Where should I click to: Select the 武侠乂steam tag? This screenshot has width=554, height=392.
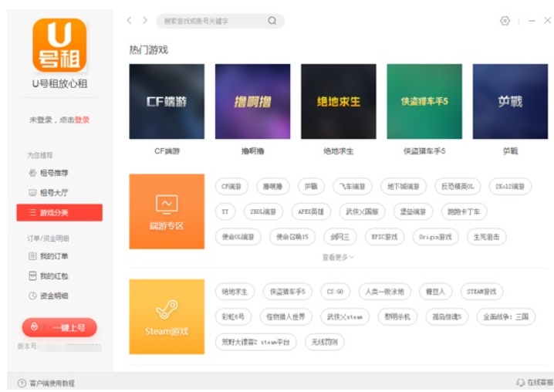344,316
